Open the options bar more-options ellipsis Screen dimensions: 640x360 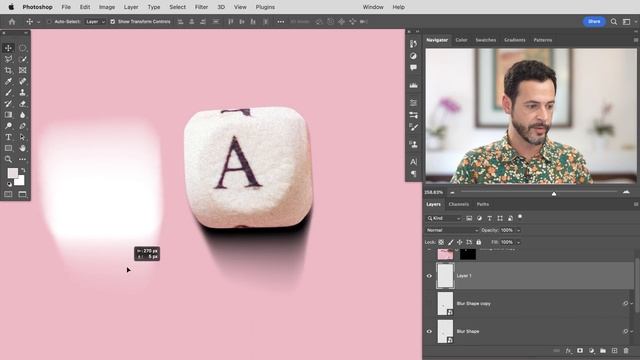[x=281, y=22]
